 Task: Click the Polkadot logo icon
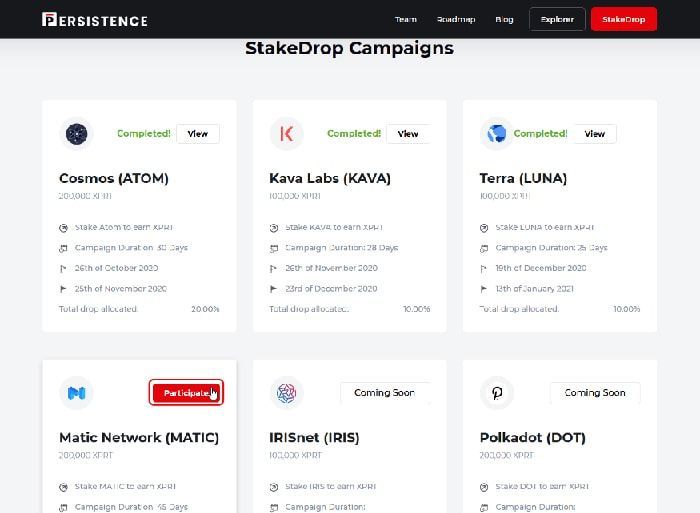[x=496, y=393]
